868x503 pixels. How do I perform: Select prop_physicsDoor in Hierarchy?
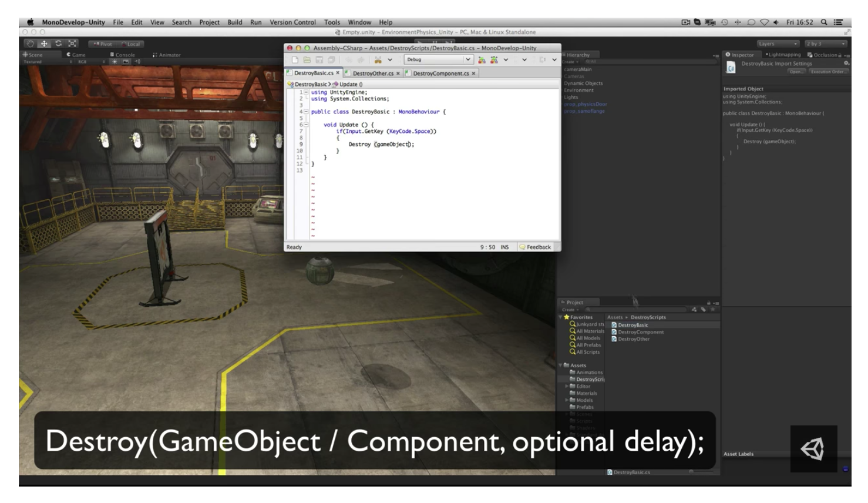[x=586, y=104]
